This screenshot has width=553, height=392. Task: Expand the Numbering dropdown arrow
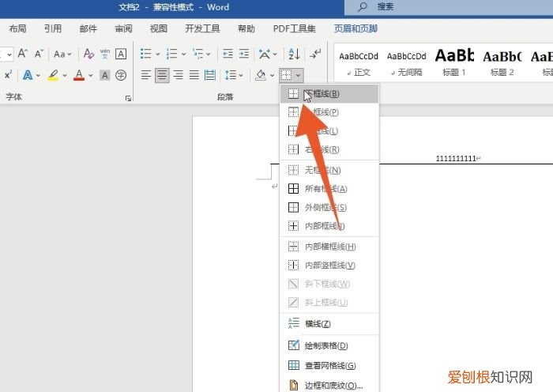(x=183, y=54)
